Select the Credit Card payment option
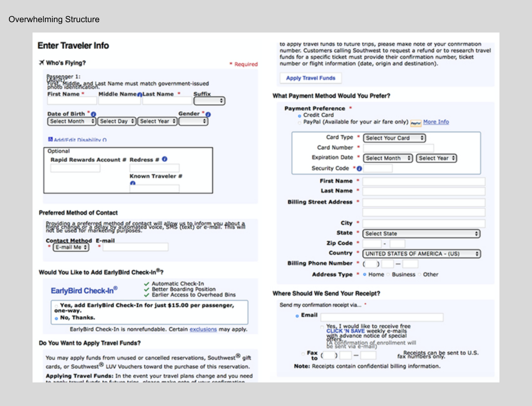The image size is (532, 406). click(x=299, y=116)
